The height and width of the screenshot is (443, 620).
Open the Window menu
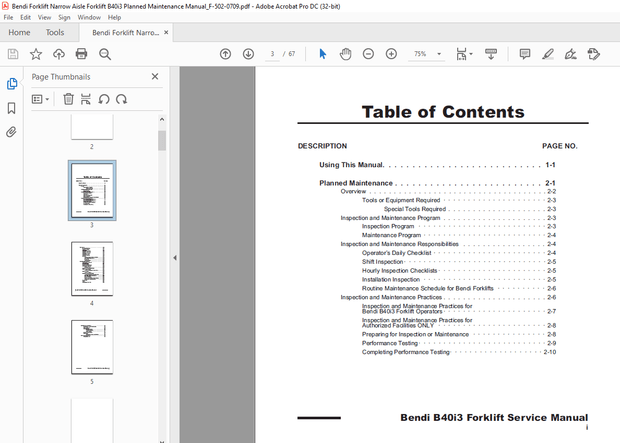point(89,17)
